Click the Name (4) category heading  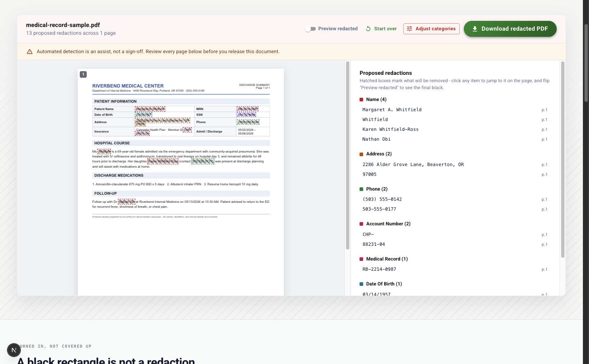[x=376, y=99]
